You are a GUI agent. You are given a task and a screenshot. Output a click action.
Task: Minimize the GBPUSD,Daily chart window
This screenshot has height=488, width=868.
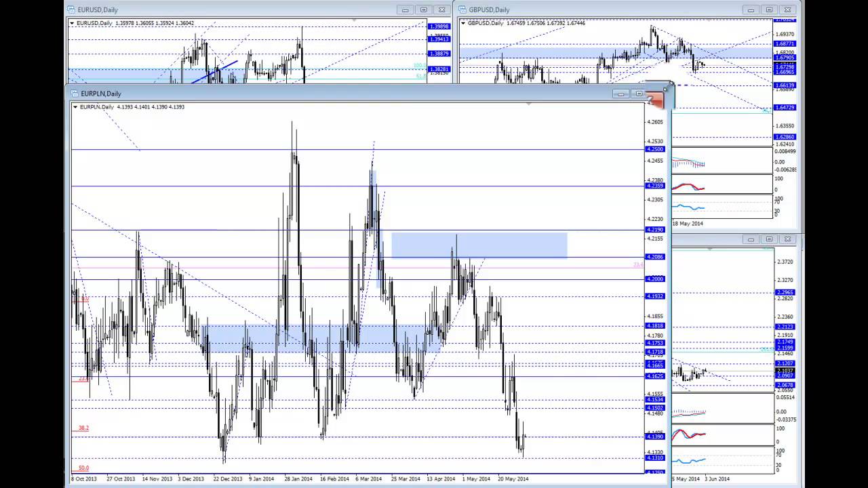[x=751, y=9]
